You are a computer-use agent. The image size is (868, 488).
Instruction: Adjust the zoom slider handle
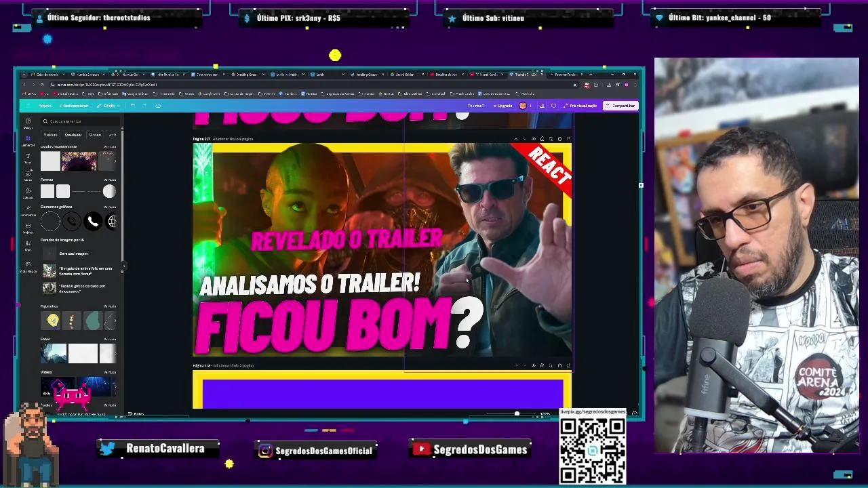517,413
